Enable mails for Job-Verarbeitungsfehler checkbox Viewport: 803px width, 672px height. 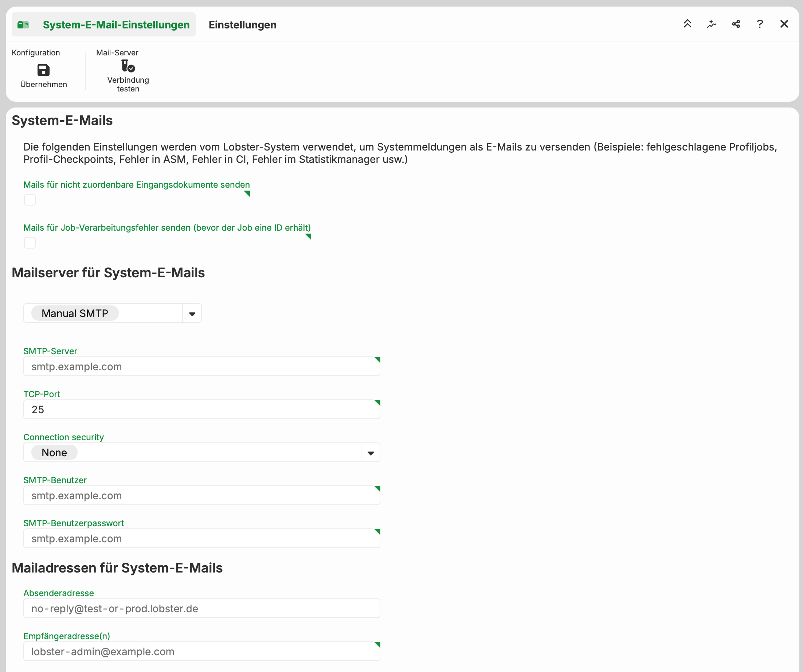pyautogui.click(x=30, y=242)
